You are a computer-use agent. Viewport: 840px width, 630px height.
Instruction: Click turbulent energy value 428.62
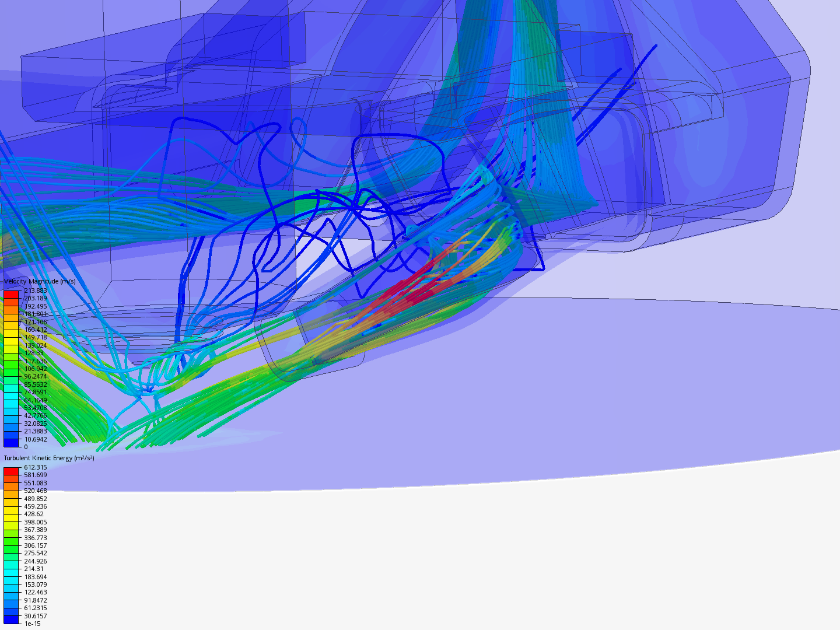point(34,514)
